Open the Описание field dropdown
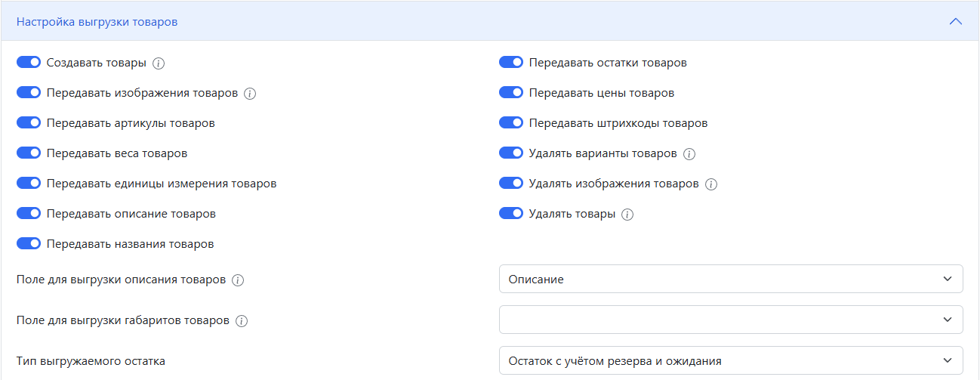 click(731, 279)
